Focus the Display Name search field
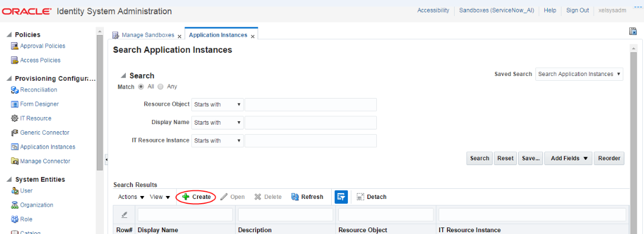The width and height of the screenshot is (644, 234). [x=310, y=122]
